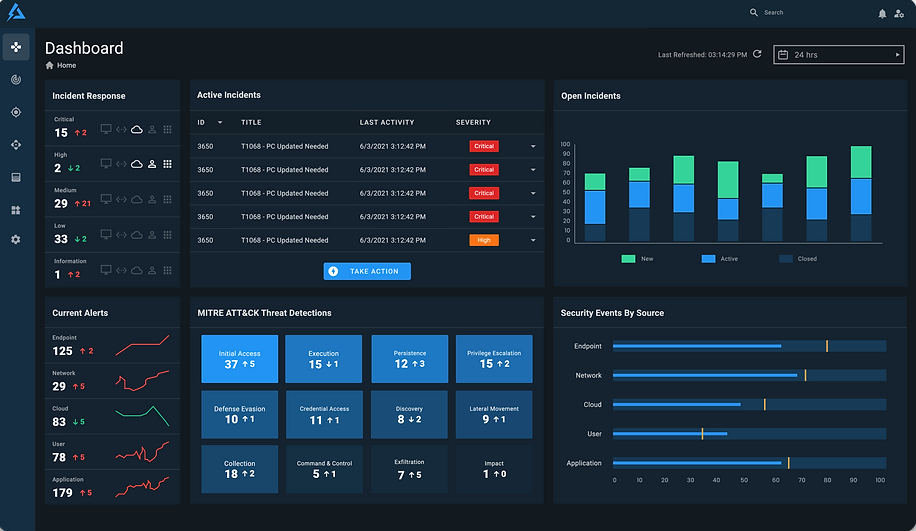Select the cloud icon in the Critical row
This screenshot has width=916, height=531.
point(137,129)
